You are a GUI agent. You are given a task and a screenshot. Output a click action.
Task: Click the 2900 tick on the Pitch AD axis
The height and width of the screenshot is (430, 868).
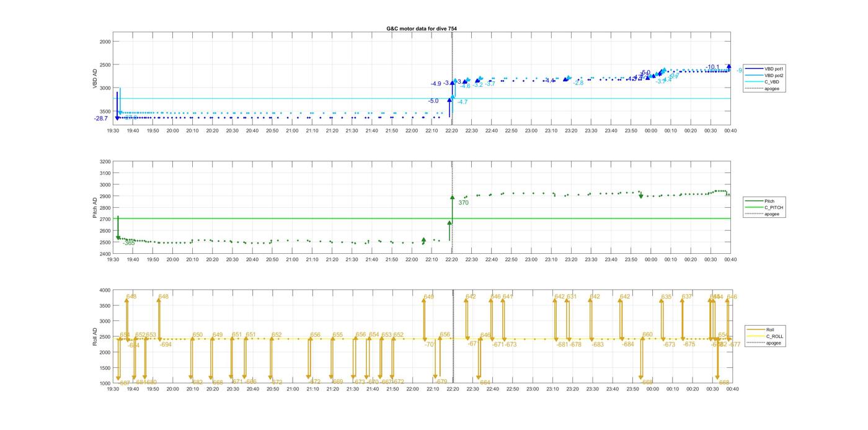pyautogui.click(x=105, y=197)
